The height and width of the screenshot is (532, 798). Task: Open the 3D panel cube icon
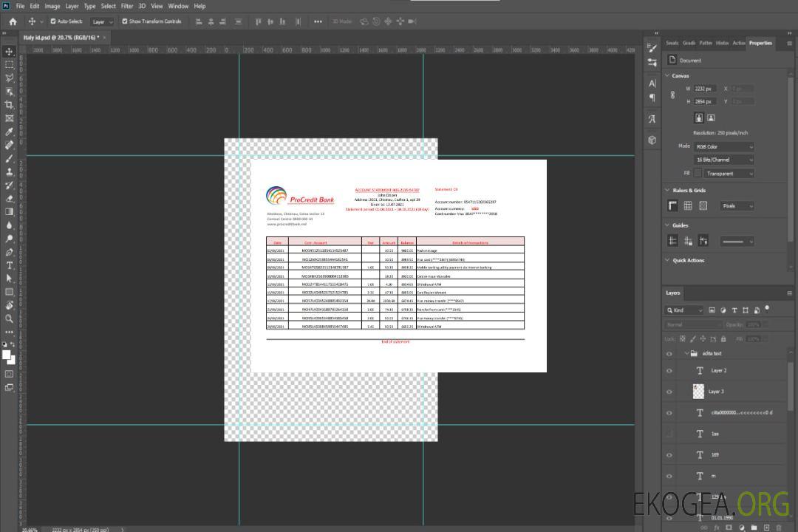tap(652, 140)
